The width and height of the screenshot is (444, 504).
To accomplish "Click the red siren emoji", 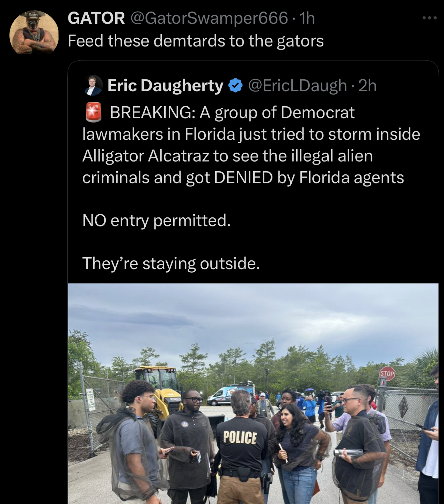I will [x=93, y=112].
